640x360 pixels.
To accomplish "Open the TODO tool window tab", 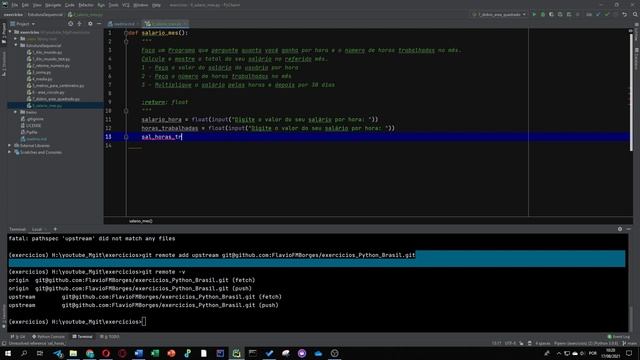I will [x=110, y=337].
